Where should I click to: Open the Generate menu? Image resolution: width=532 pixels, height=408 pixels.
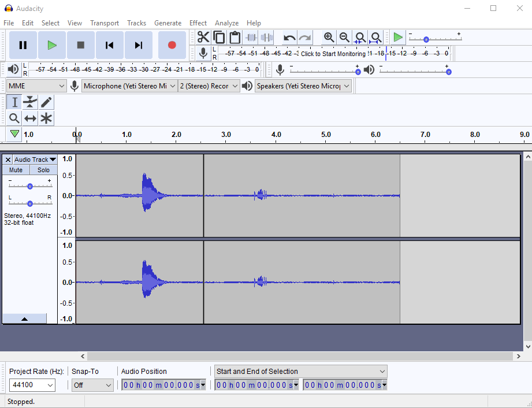pos(168,23)
